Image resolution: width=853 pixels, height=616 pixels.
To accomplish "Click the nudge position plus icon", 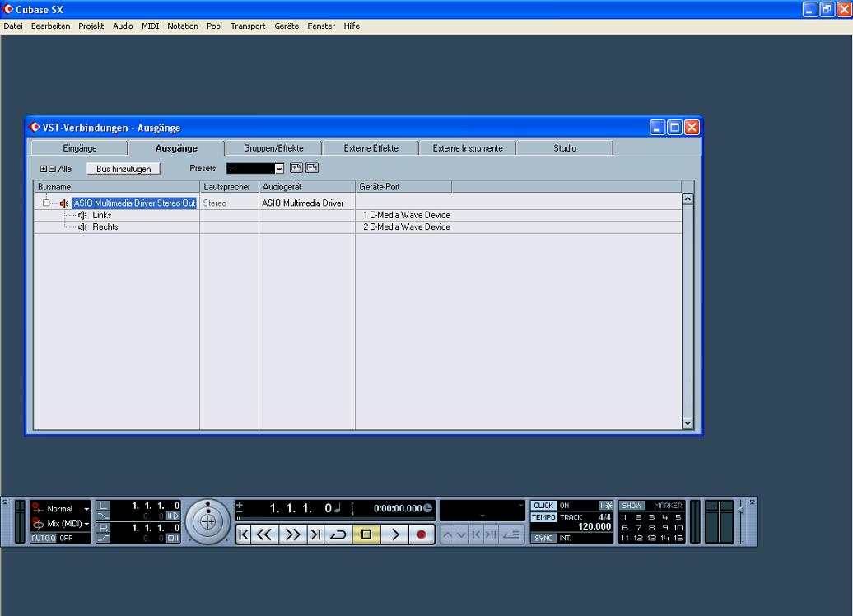I will 240,505.
